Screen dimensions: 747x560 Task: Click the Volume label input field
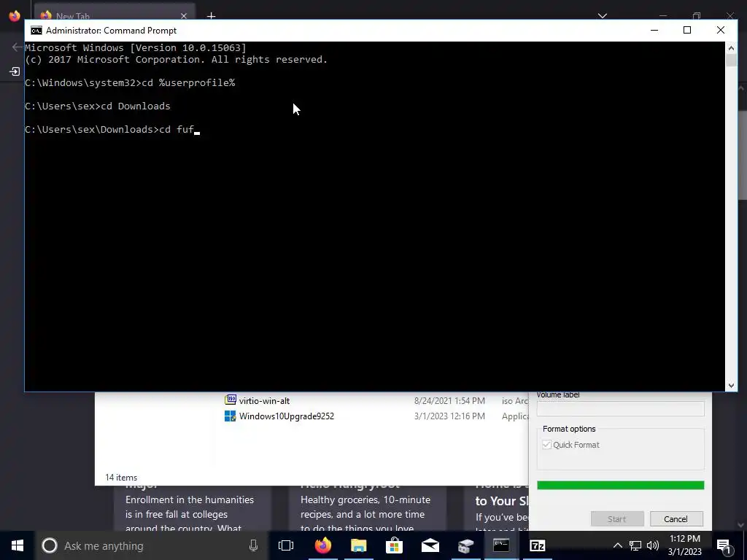[x=620, y=408]
